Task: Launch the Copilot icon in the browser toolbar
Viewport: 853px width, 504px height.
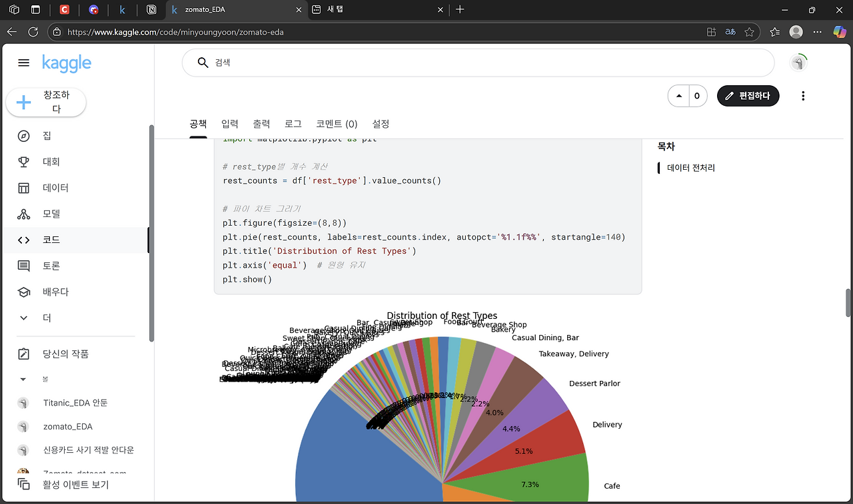Action: pos(840,31)
